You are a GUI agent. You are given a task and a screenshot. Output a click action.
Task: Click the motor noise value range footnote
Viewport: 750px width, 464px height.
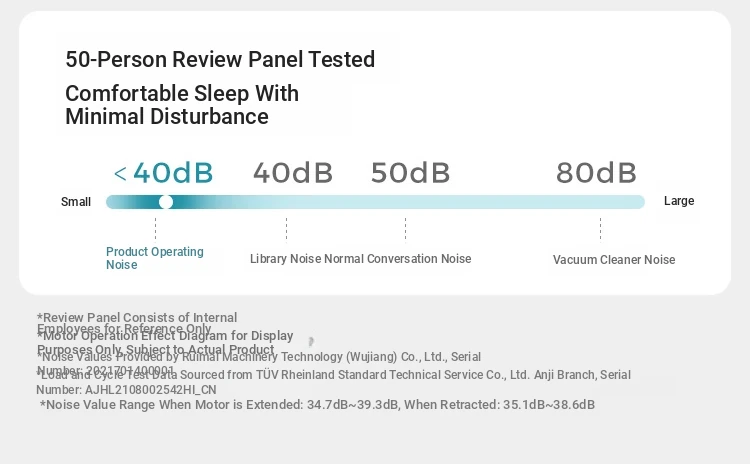point(318,405)
